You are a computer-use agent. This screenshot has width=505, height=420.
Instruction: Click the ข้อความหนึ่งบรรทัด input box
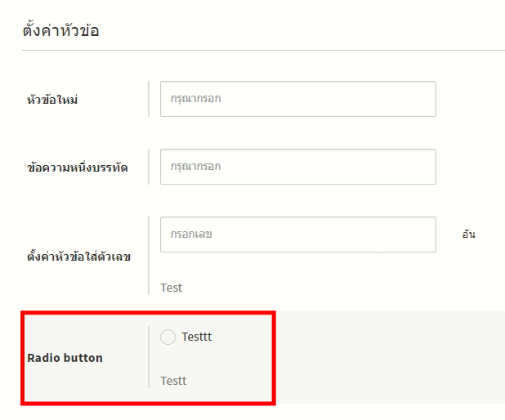[297, 167]
